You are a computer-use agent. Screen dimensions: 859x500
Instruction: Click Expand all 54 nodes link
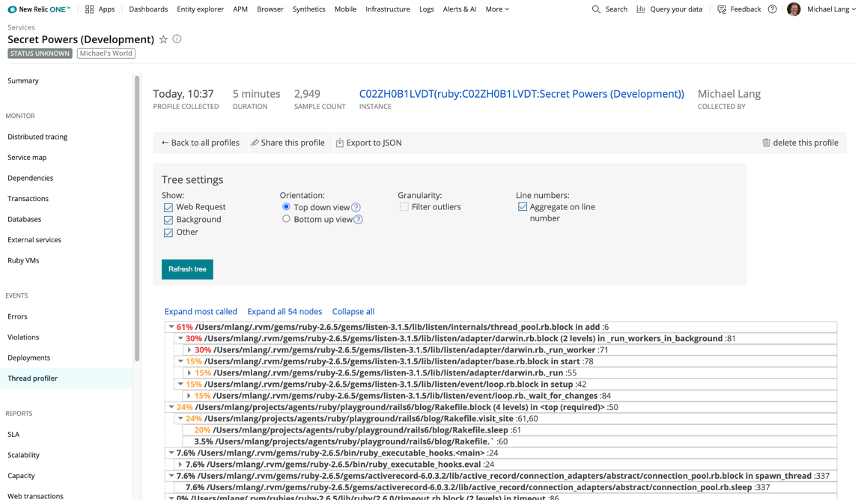(x=285, y=312)
